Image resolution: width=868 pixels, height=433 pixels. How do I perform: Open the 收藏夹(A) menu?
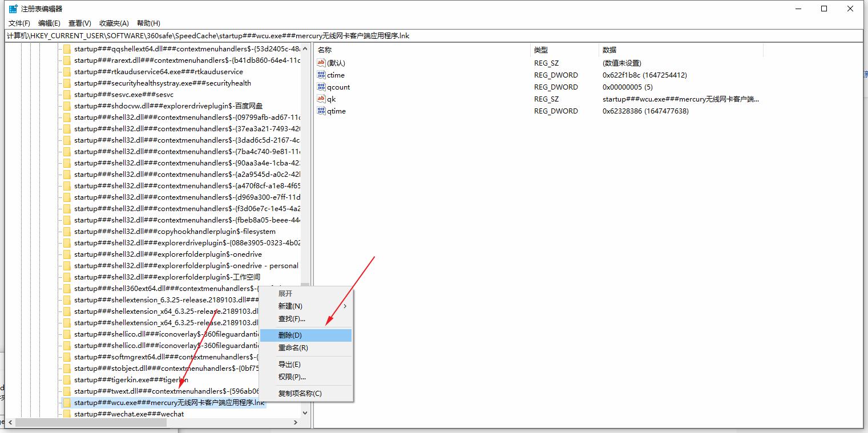pos(114,23)
